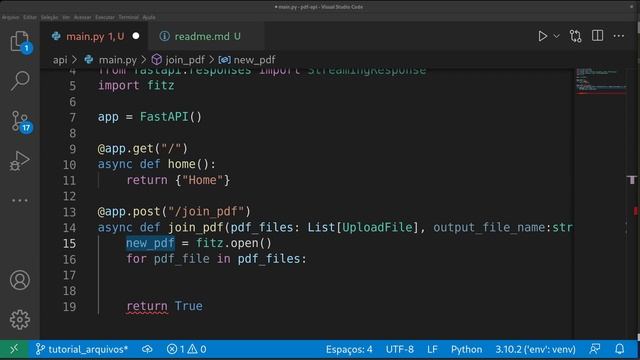
Task: Click UploadFile type on line 14
Action: (x=377, y=227)
